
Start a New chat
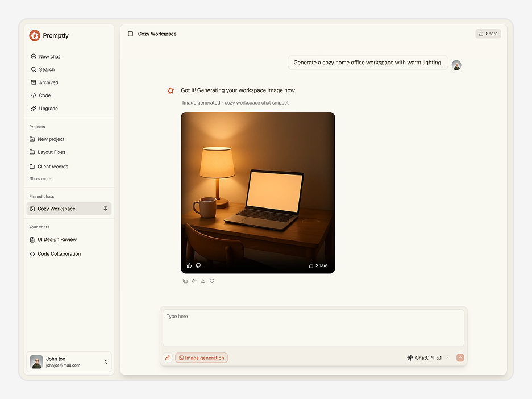(x=45, y=57)
